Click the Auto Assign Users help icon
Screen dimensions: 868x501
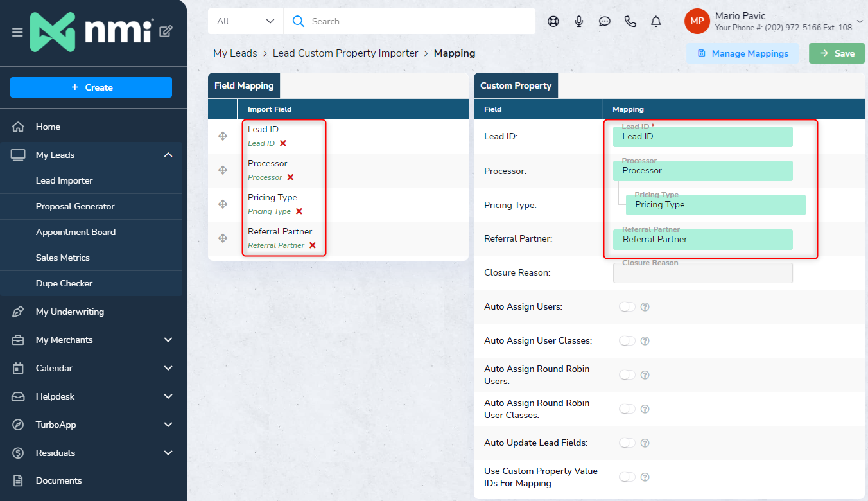[645, 307]
